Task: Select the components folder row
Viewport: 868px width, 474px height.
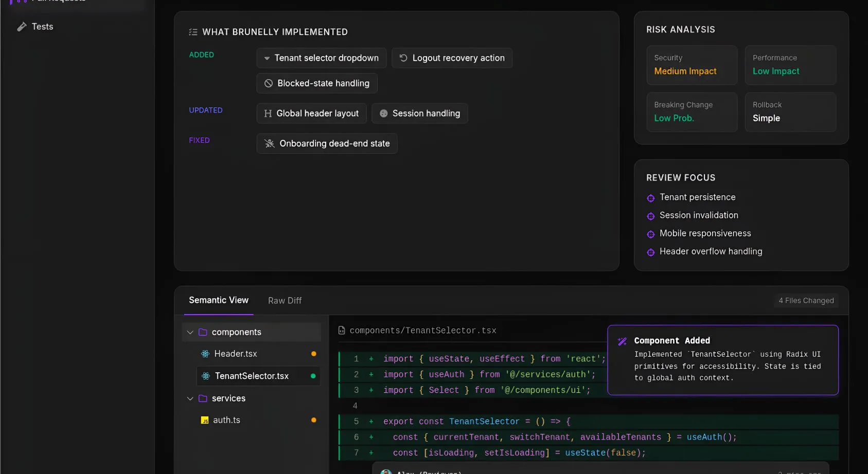Action: pos(252,332)
